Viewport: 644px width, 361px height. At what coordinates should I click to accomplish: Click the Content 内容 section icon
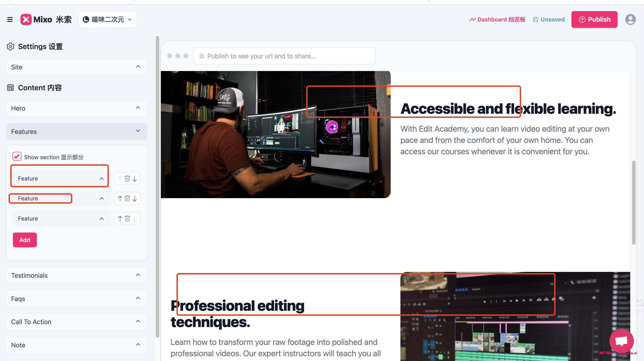click(10, 88)
